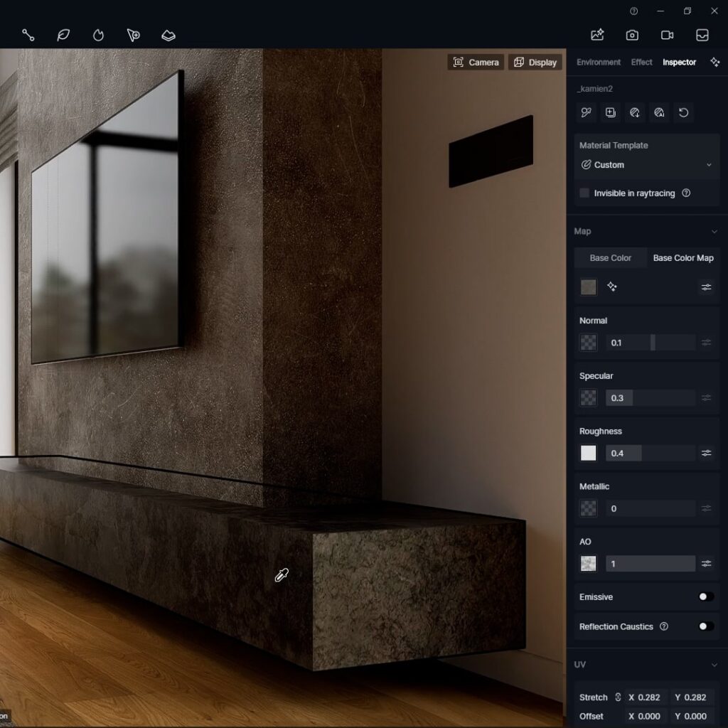Turn on the Emissive toggle
Screen dimensions: 728x728
click(x=705, y=596)
